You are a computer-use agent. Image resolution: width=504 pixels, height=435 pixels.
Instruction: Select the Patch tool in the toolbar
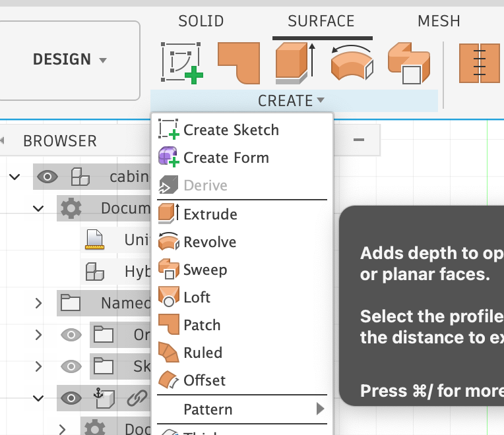(239, 63)
